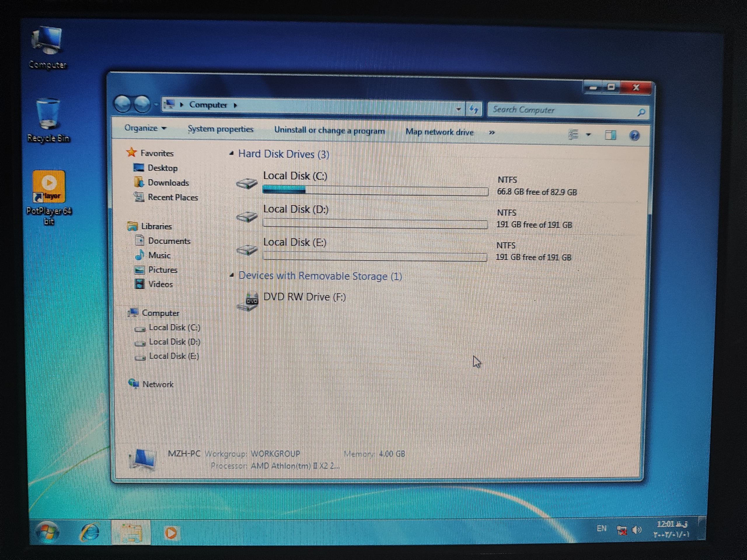Click System properties in toolbar

221,129
